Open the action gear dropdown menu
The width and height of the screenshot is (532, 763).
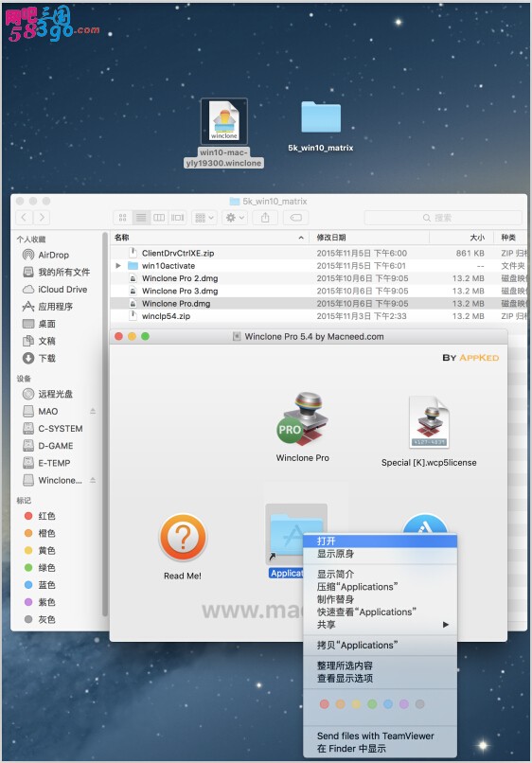(x=235, y=218)
